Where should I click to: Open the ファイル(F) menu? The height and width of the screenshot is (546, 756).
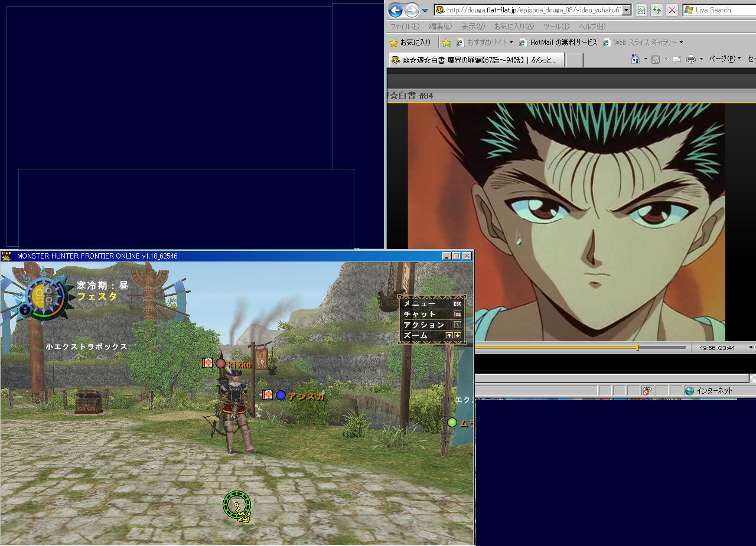(x=405, y=27)
